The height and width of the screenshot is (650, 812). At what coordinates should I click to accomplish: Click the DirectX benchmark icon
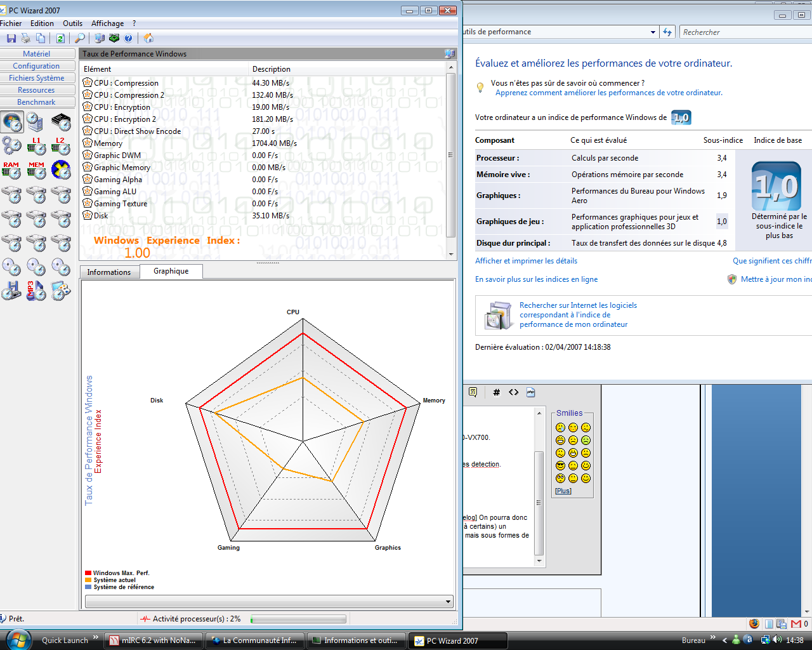pos(61,170)
